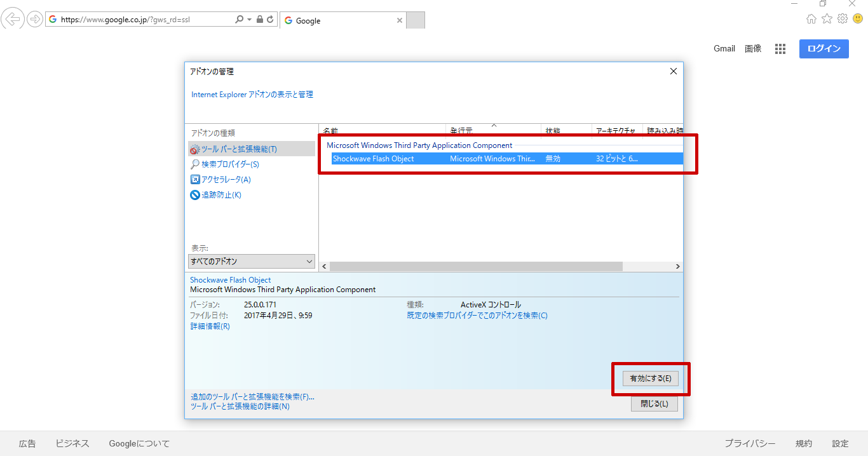Restore down the Internet Explorer window

823,4
